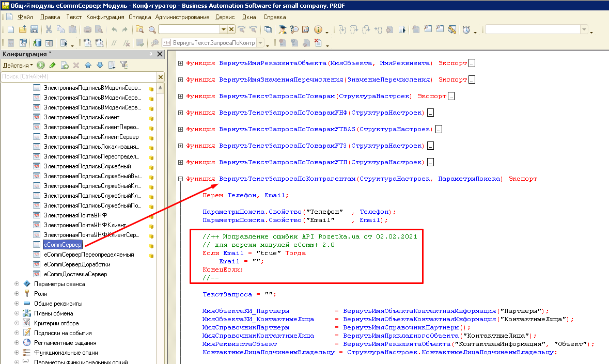Move item up with the blue up arrow
The image size is (609, 364).
[x=88, y=65]
